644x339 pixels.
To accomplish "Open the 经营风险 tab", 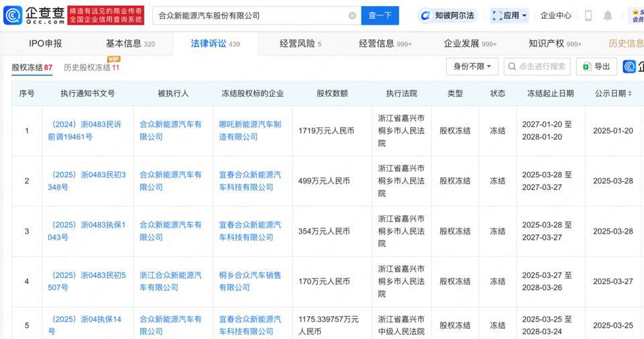I will [x=301, y=44].
